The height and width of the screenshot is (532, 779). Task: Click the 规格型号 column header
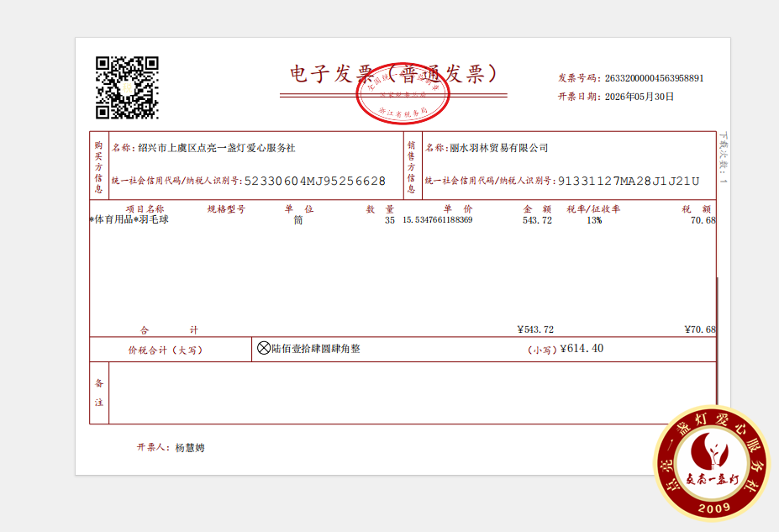226,209
